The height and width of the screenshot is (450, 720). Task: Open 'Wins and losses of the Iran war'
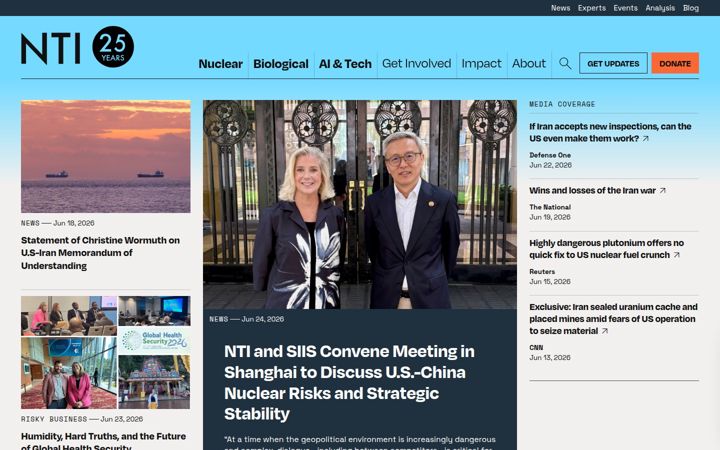click(592, 191)
